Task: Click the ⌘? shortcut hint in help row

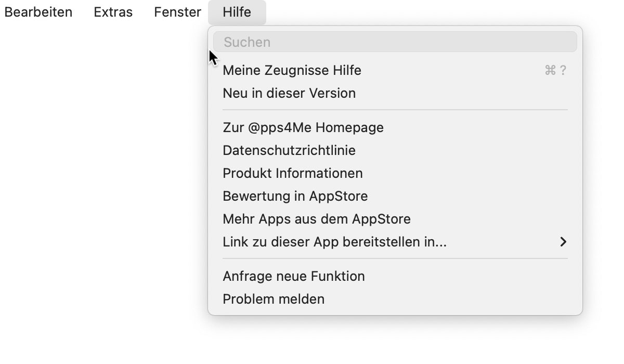Action: (x=555, y=70)
